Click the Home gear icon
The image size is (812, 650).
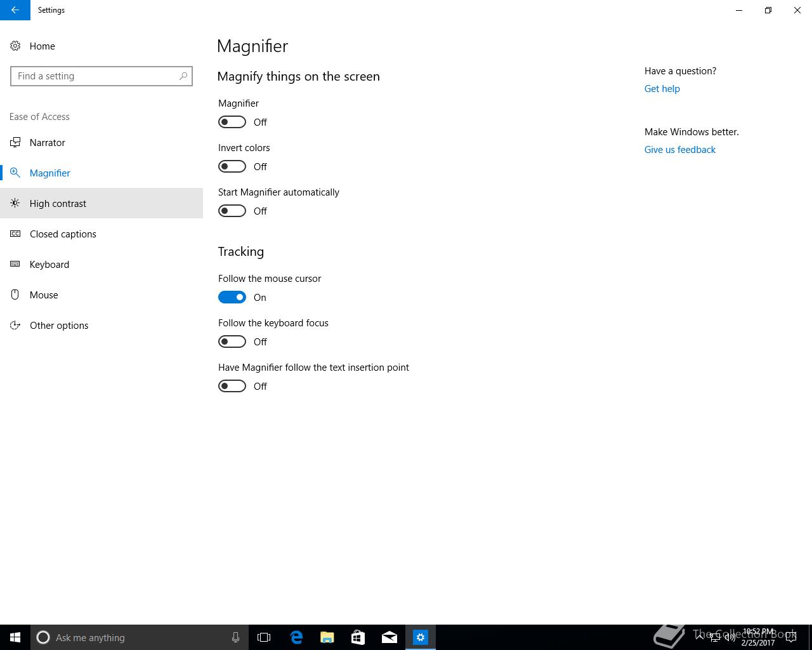pyautogui.click(x=15, y=46)
